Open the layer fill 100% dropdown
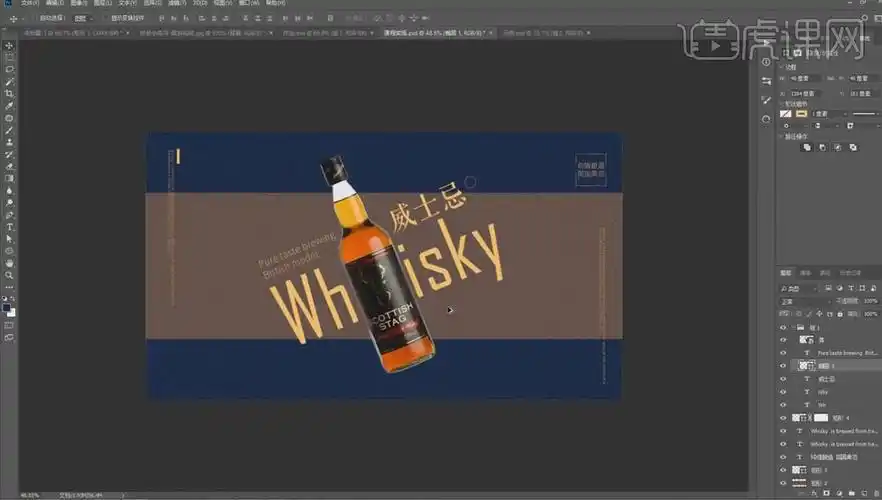The image size is (882, 500). point(871,314)
